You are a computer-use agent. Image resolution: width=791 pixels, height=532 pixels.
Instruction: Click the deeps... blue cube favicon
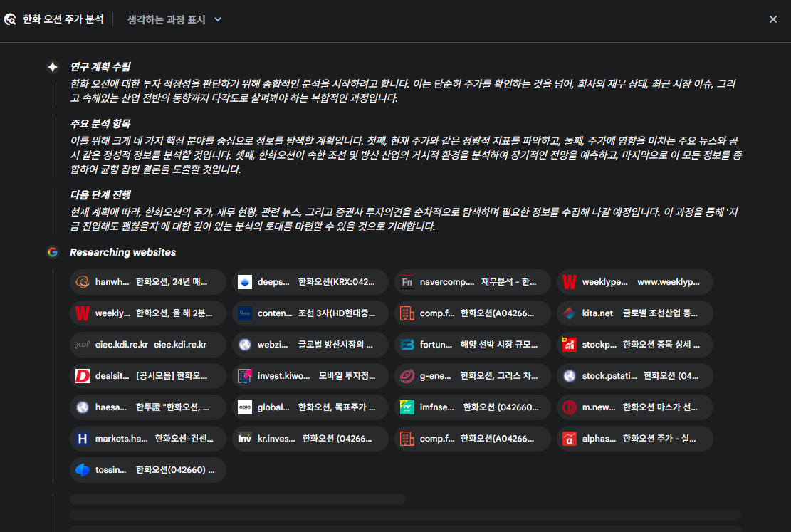(x=245, y=281)
